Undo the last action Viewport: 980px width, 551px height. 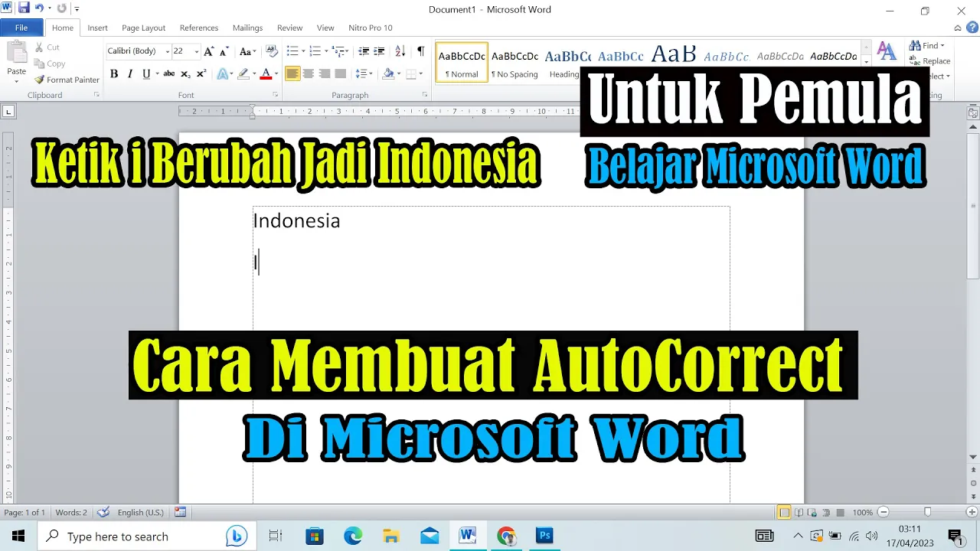point(39,8)
